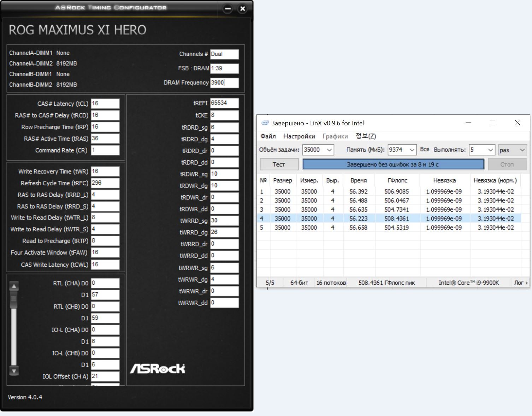Image resolution: width=532 pixels, height=416 pixels.
Task: Open the Объём задачи dropdown in LinX
Action: click(329, 150)
